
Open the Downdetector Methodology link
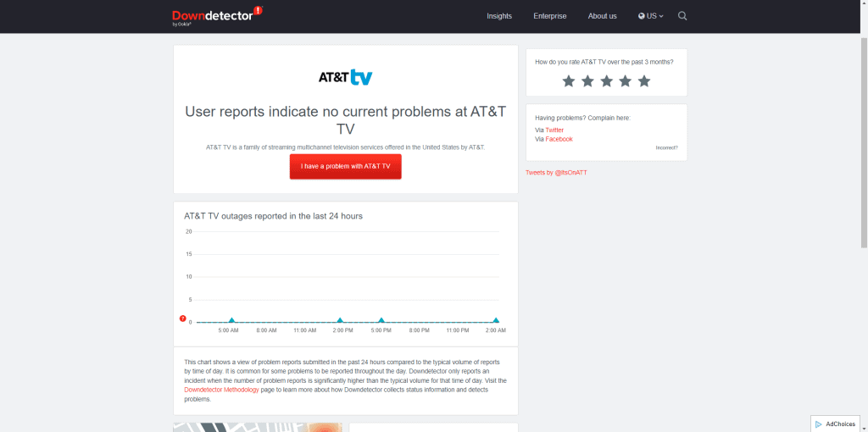point(221,390)
